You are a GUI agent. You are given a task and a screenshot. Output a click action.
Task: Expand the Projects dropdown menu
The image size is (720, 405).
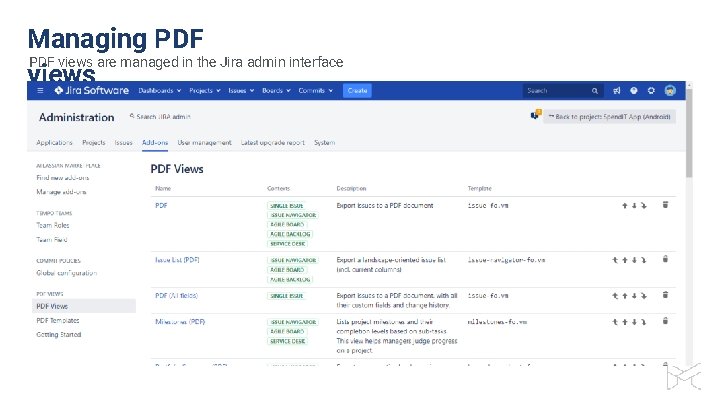coord(205,90)
